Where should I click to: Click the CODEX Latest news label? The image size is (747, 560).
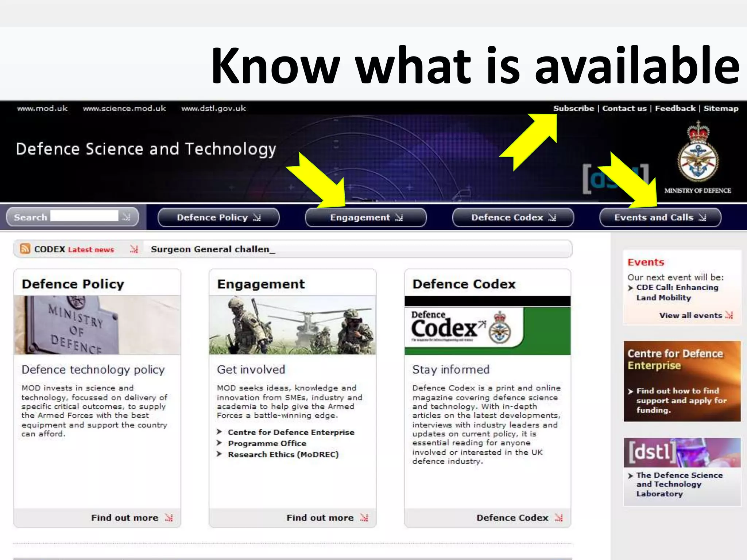tap(74, 249)
